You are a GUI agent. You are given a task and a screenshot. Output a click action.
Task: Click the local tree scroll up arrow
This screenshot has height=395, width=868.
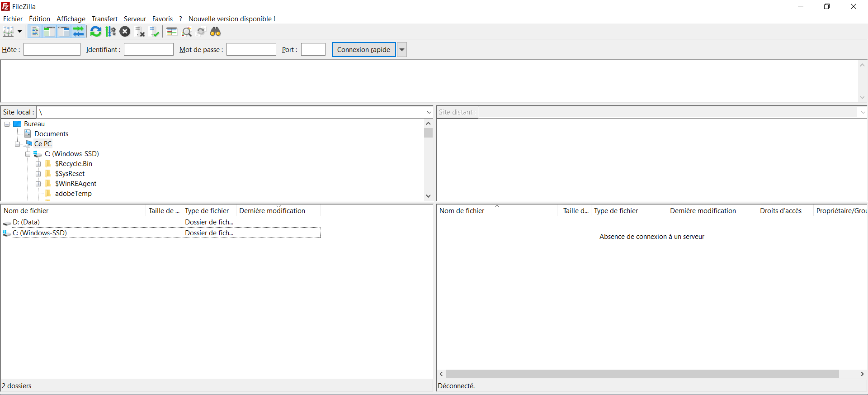(428, 124)
